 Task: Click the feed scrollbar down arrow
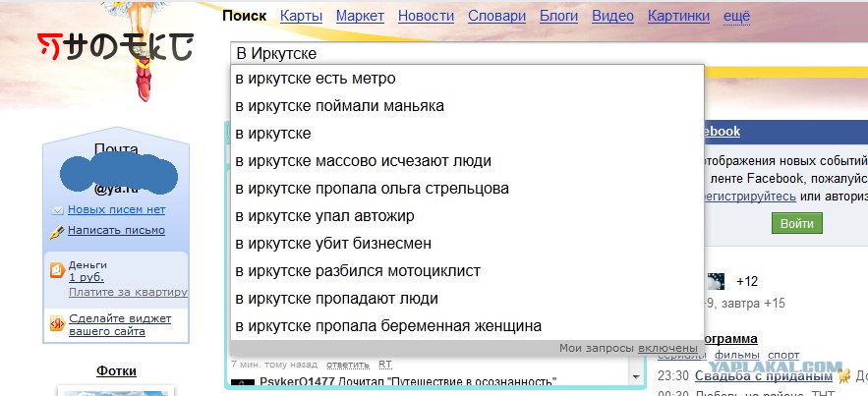pos(636,377)
